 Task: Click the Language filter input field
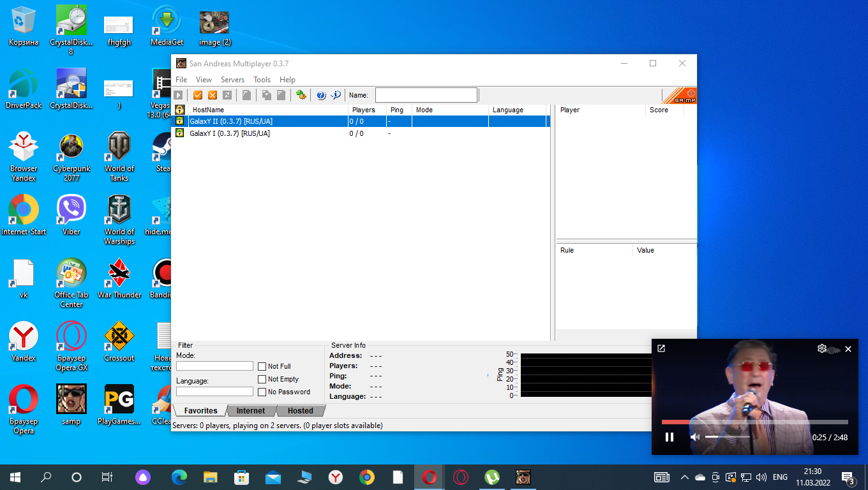click(214, 392)
